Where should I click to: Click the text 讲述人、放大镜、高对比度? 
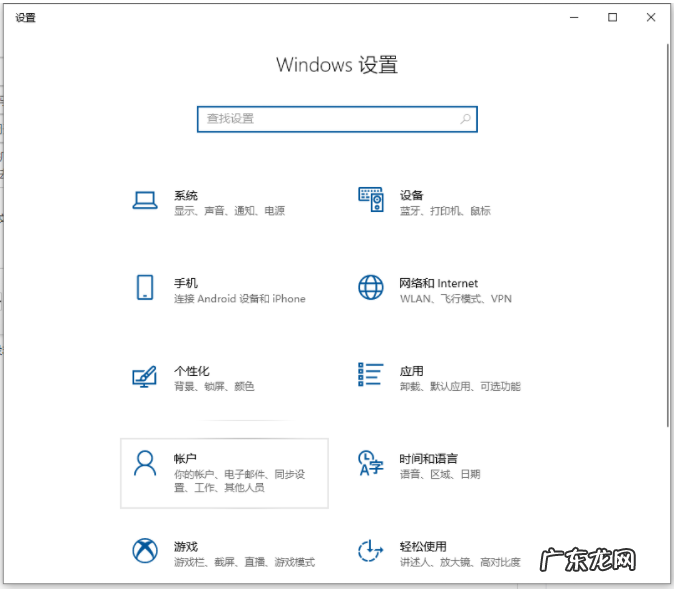click(460, 561)
